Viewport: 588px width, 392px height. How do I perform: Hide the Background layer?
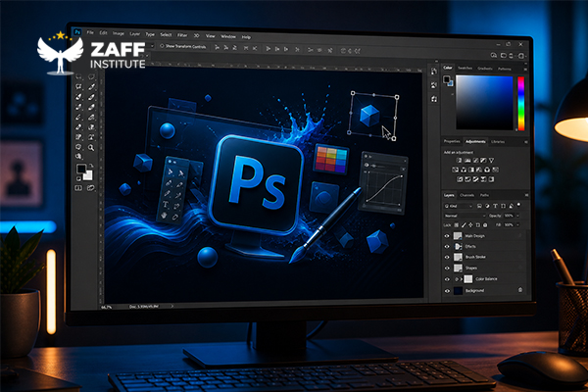(447, 291)
